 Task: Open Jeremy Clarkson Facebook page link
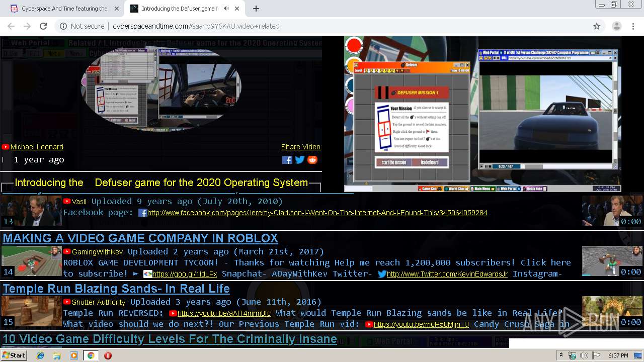[x=317, y=213]
